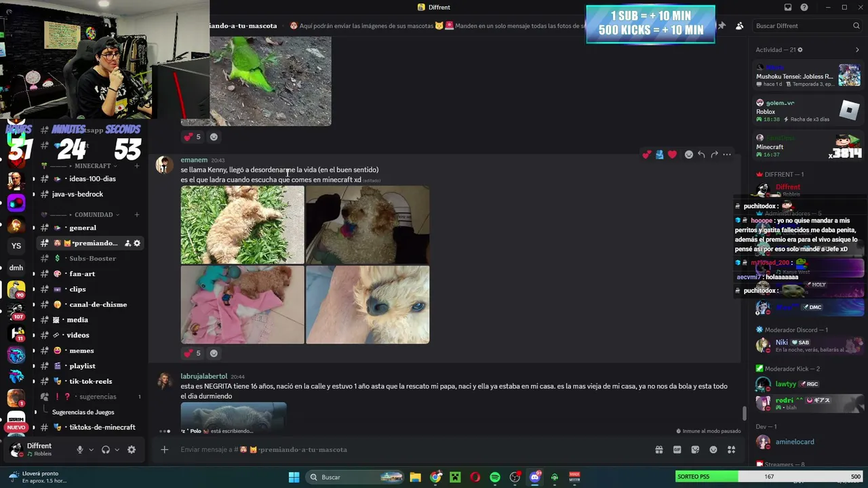868x488 pixels.
Task: Collapse the COMUNIDAD channel category
Action: tap(94, 215)
